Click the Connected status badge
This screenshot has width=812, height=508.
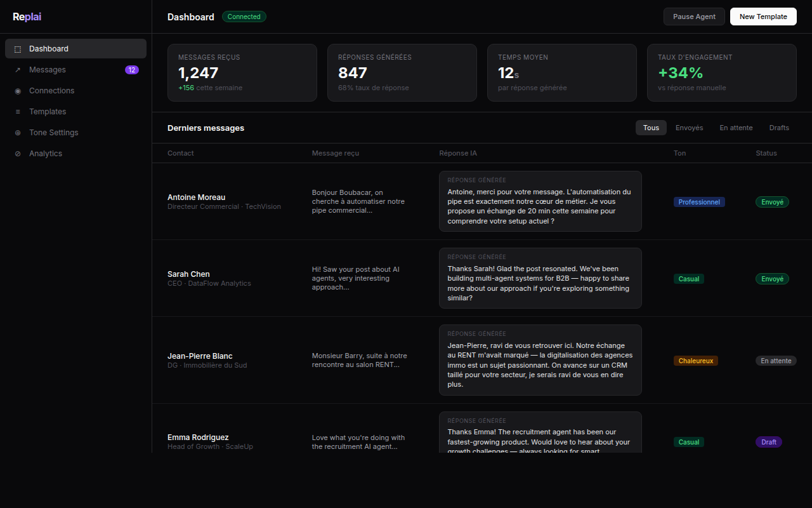244,17
